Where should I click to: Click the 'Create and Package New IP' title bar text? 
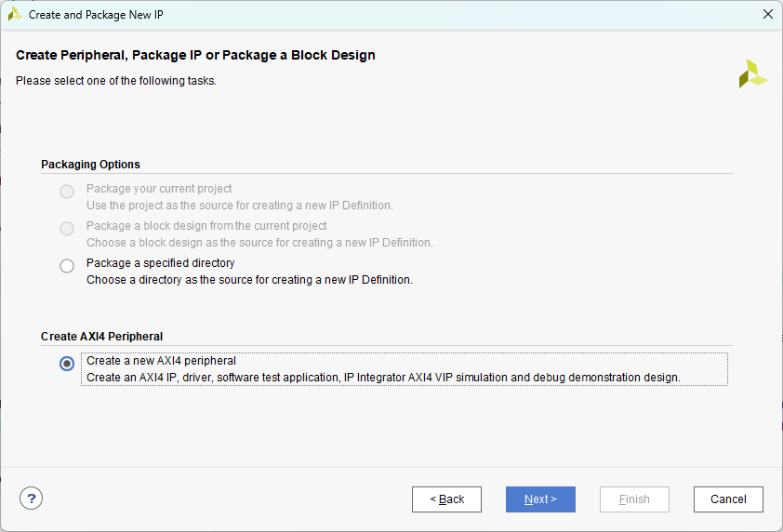[97, 15]
